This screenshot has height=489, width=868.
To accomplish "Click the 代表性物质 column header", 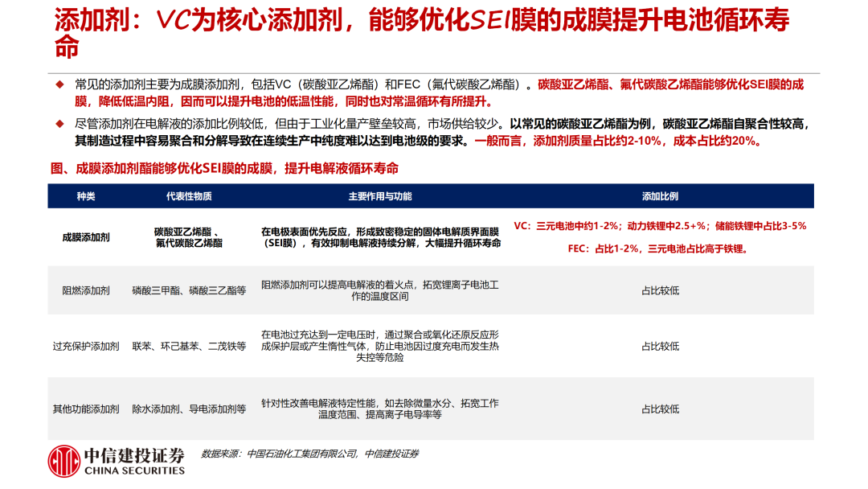I will coord(189,196).
